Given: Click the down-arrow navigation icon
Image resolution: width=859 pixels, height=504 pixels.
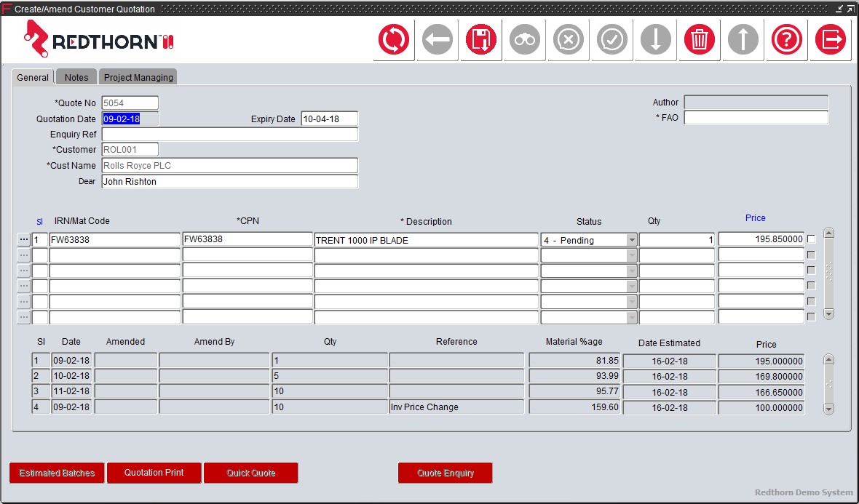Looking at the screenshot, I should [655, 40].
